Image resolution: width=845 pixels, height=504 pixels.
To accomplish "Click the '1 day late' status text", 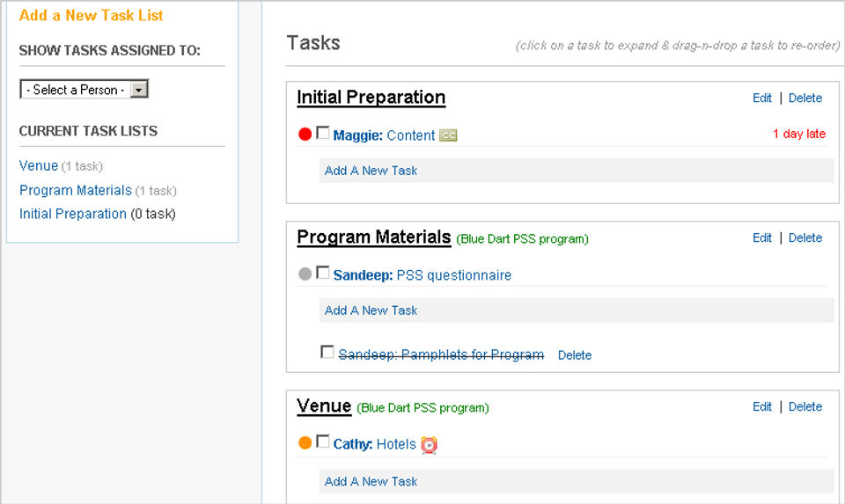I will pyautogui.click(x=798, y=134).
